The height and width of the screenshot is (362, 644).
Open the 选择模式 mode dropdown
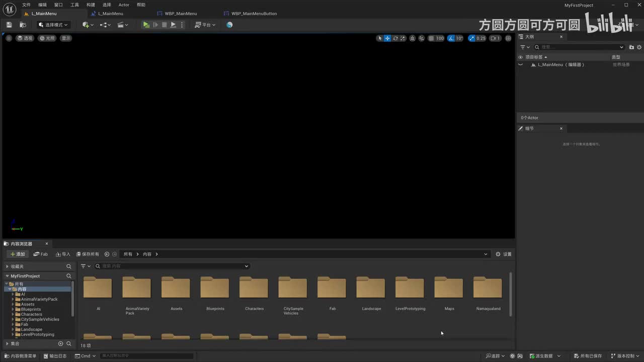(53, 25)
